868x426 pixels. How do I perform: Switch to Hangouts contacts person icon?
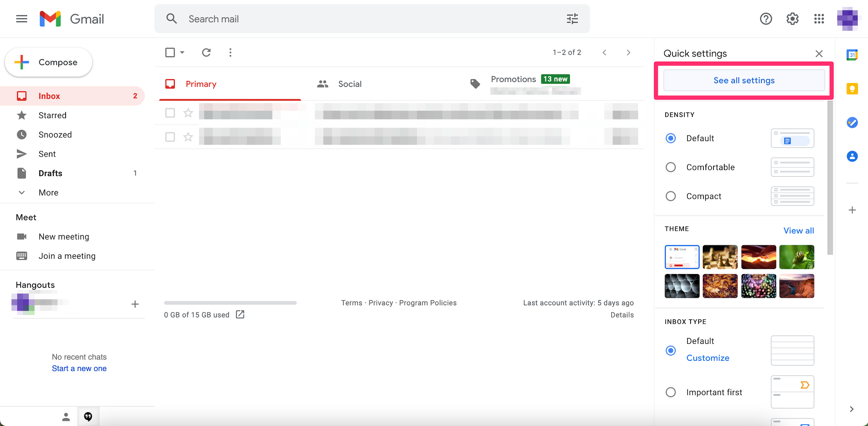[x=66, y=417]
